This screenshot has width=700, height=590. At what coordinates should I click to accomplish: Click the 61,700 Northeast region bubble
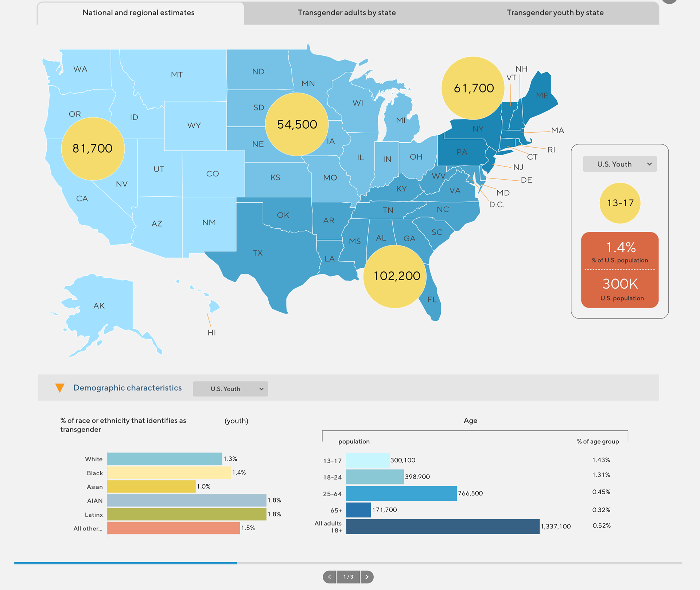click(x=473, y=88)
